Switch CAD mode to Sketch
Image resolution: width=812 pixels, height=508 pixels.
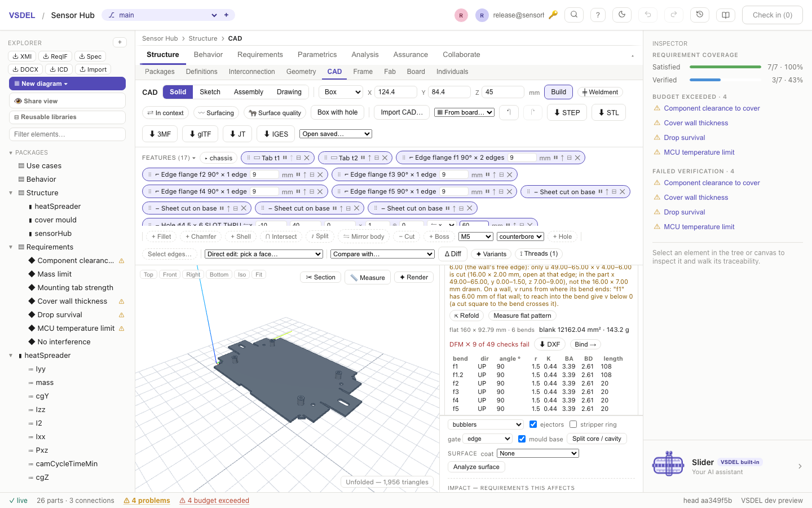(210, 92)
